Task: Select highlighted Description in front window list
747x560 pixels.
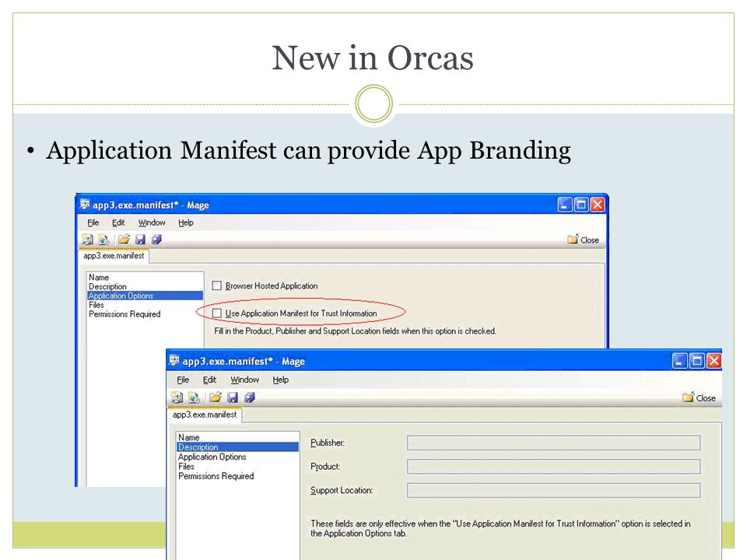Action: 237,447
